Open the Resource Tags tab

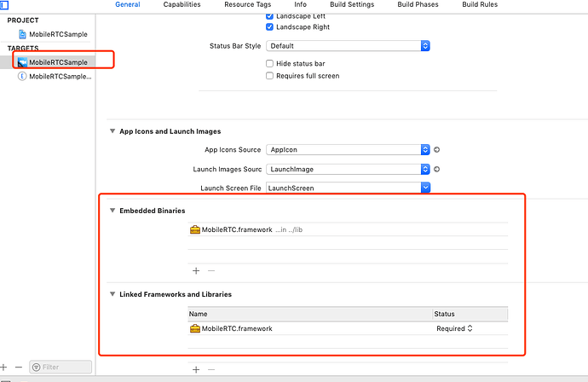[247, 4]
